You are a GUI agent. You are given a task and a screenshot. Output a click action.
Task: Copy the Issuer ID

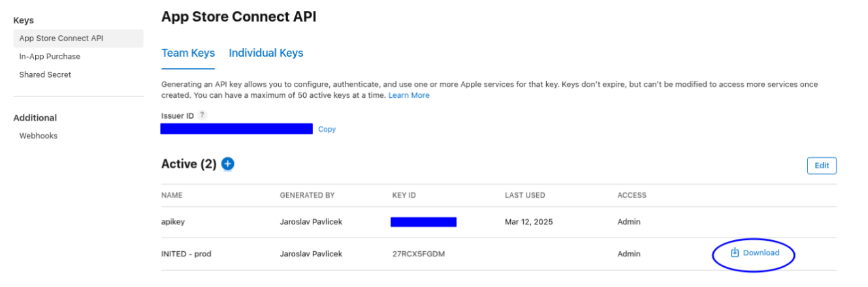click(x=327, y=129)
